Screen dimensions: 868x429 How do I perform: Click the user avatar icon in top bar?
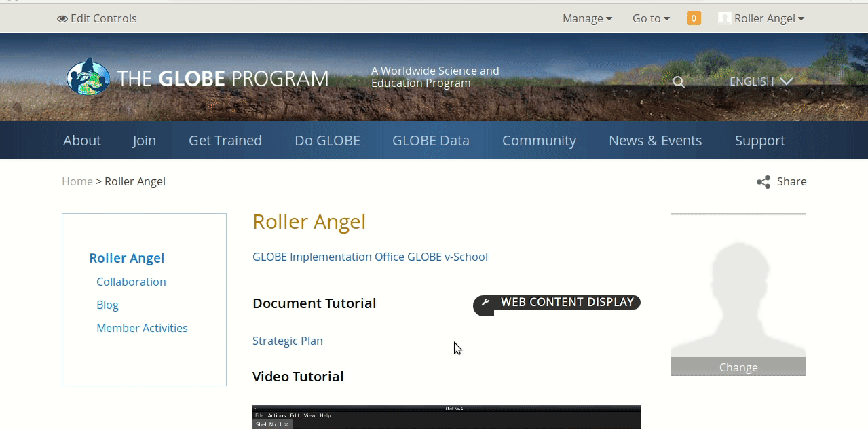pyautogui.click(x=724, y=18)
